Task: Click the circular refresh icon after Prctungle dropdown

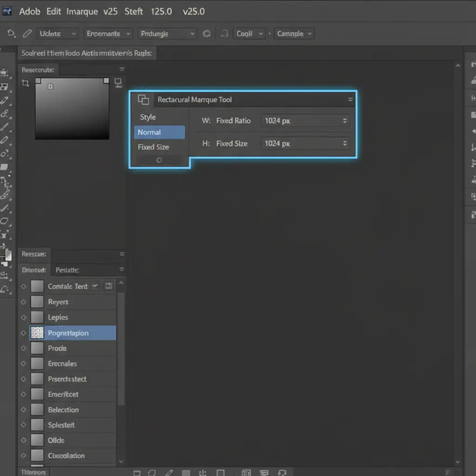Action: pos(207,33)
